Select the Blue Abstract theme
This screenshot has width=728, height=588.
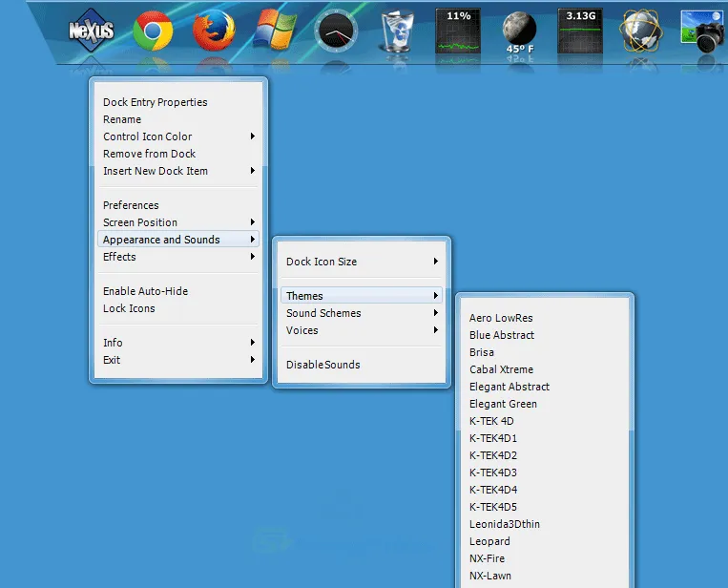tap(545, 335)
